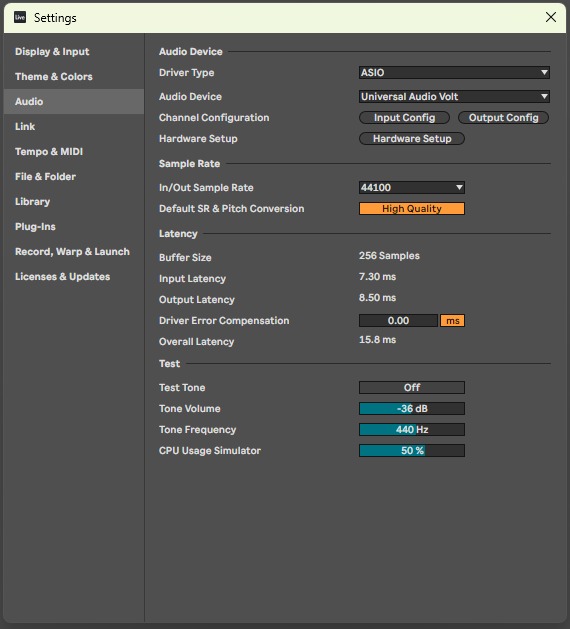Expand the Audio Device Universal Audio Volt dropdown
The width and height of the screenshot is (570, 629).
click(454, 96)
